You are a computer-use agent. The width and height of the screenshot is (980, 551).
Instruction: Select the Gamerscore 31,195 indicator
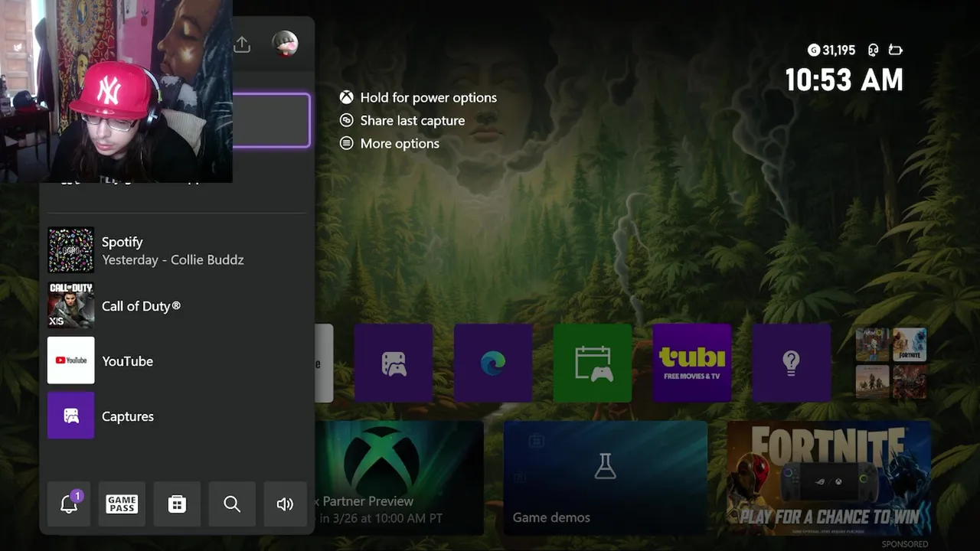click(831, 51)
